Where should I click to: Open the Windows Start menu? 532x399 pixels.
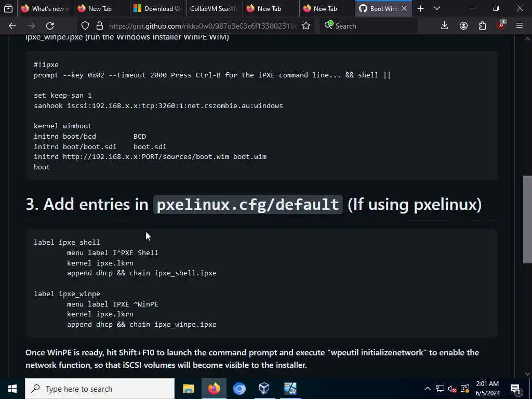(12, 389)
